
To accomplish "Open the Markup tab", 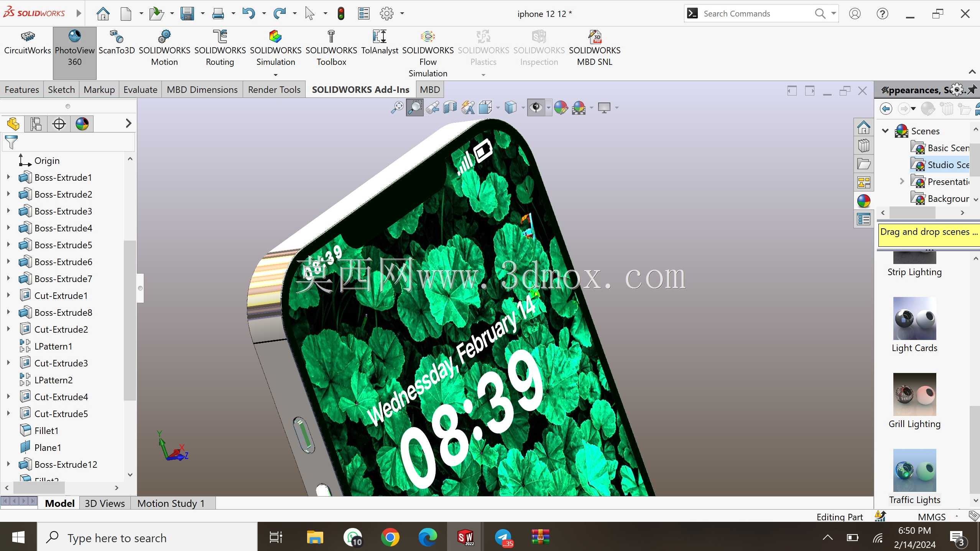I will pos(99,90).
